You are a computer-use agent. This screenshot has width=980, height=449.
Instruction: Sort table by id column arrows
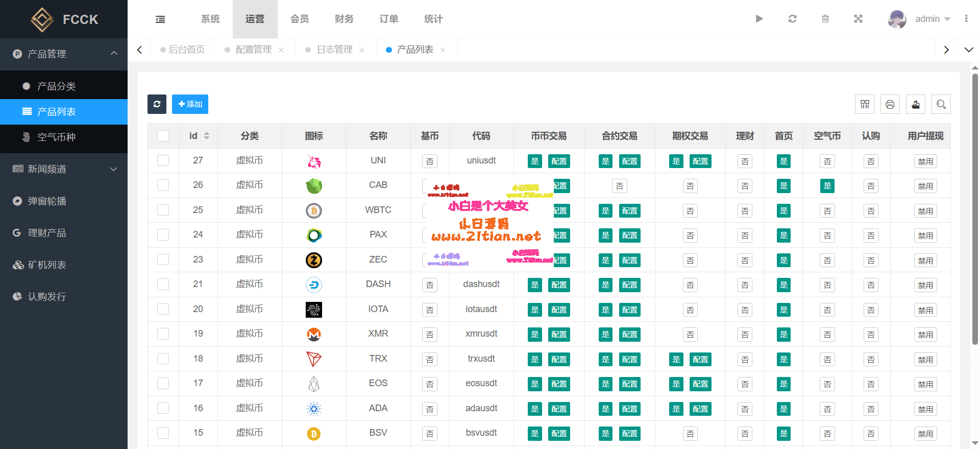[207, 136]
